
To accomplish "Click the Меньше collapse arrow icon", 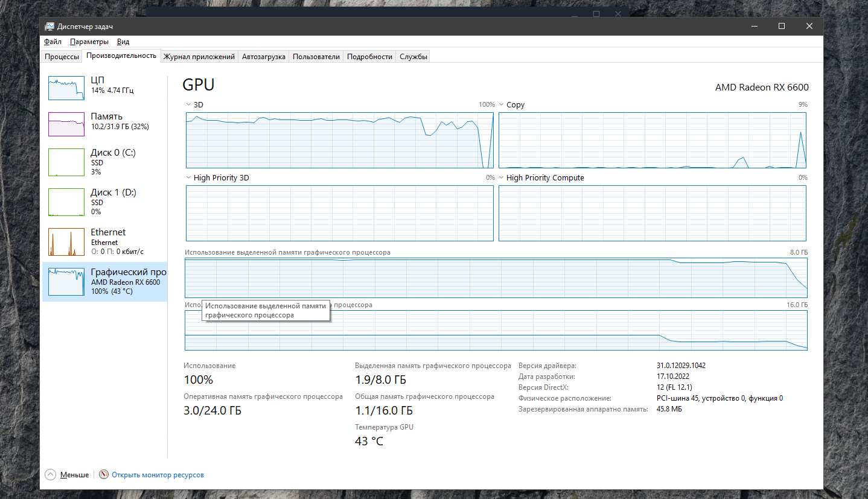I will 50,475.
